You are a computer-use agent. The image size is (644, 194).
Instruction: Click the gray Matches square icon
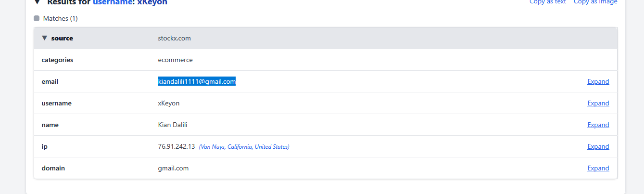click(x=37, y=18)
